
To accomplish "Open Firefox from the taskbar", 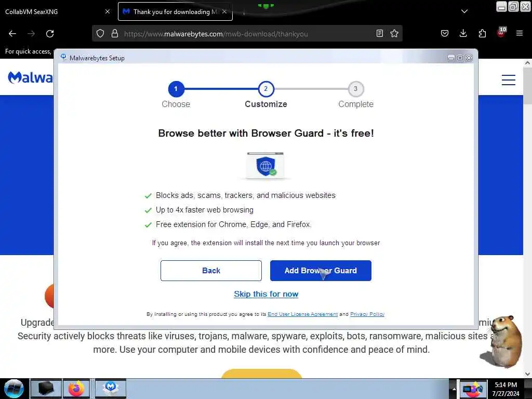I will pyautogui.click(x=77, y=389).
